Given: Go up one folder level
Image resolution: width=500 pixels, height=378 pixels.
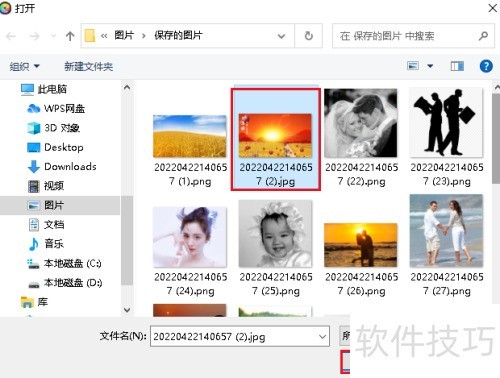Looking at the screenshot, I should coord(70,36).
